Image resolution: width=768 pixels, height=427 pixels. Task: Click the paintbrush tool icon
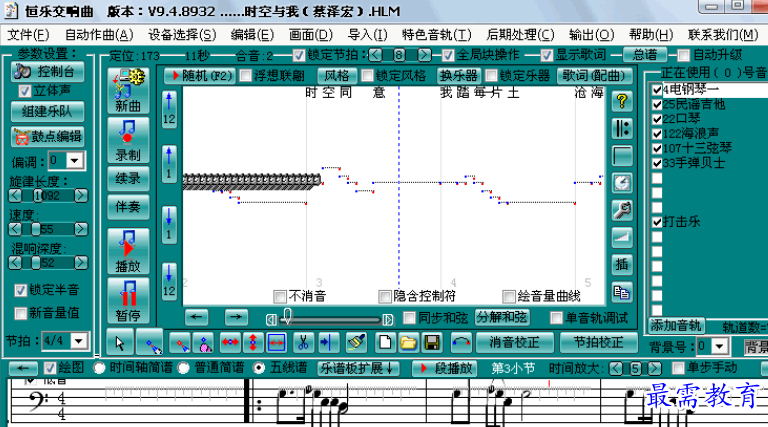click(x=356, y=343)
